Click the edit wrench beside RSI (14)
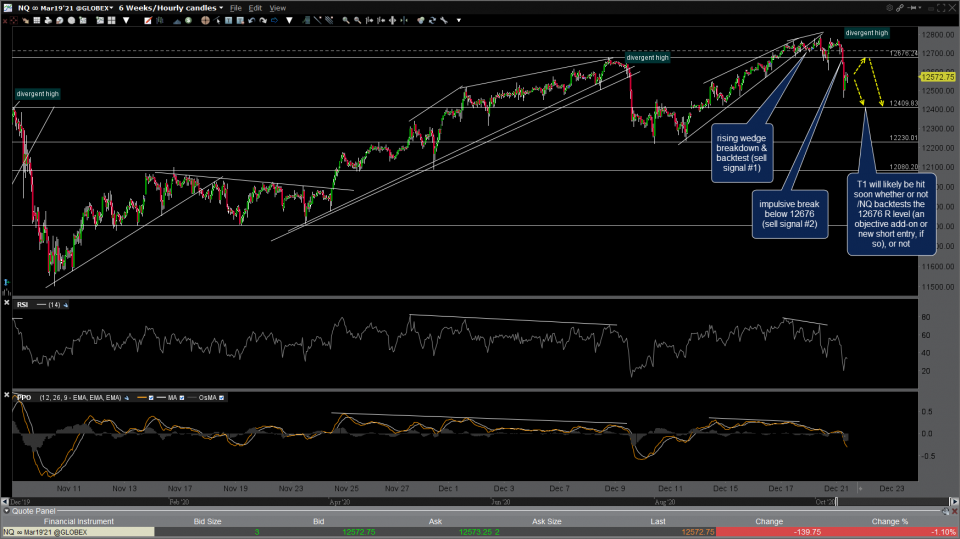This screenshot has height=539, width=960. 66,304
